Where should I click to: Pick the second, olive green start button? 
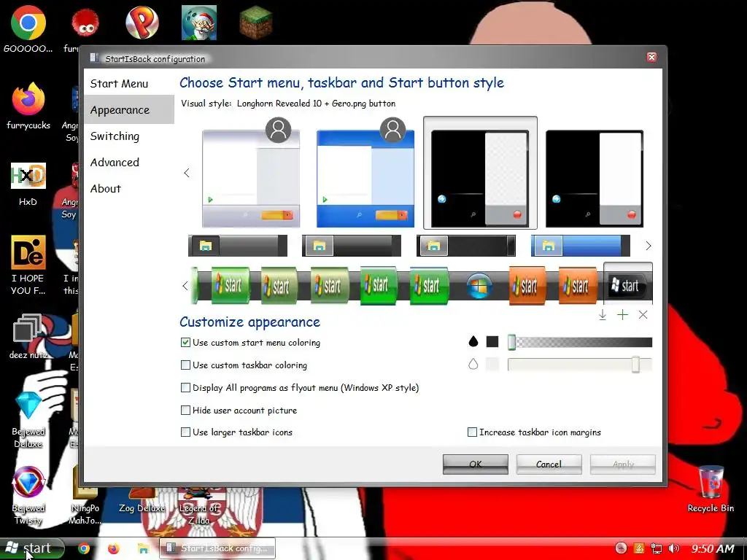[279, 286]
